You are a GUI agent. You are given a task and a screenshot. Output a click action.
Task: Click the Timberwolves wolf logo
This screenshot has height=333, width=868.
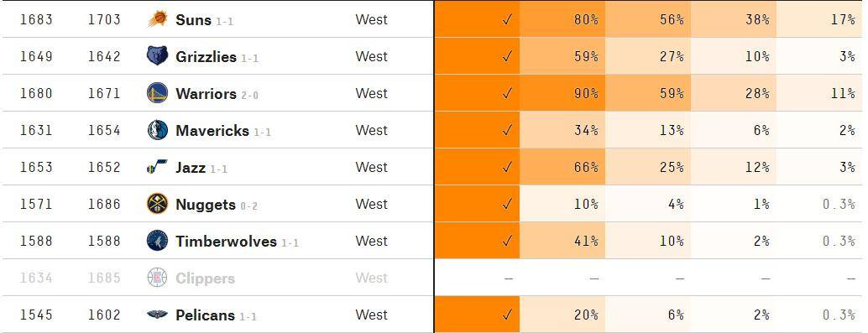(157, 241)
